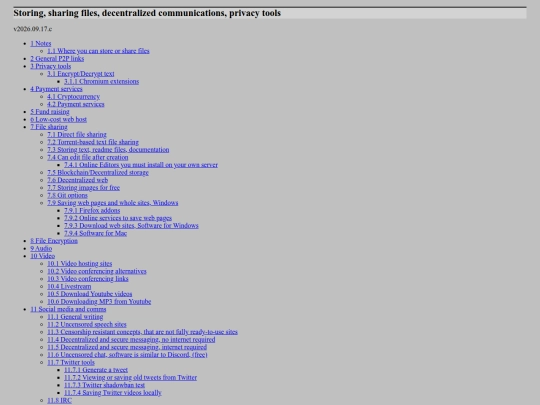Go to '10.1 Video hosting sites'
Viewport: 540px width, 405px height.
click(x=80, y=263)
